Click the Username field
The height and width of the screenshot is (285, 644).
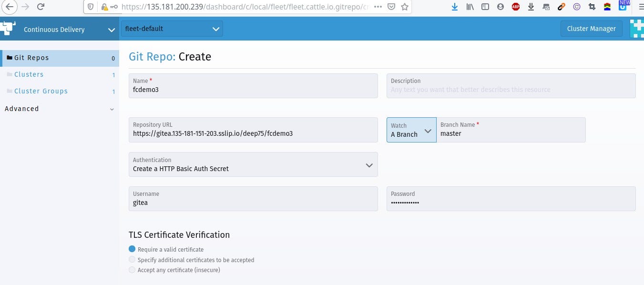[x=253, y=198]
